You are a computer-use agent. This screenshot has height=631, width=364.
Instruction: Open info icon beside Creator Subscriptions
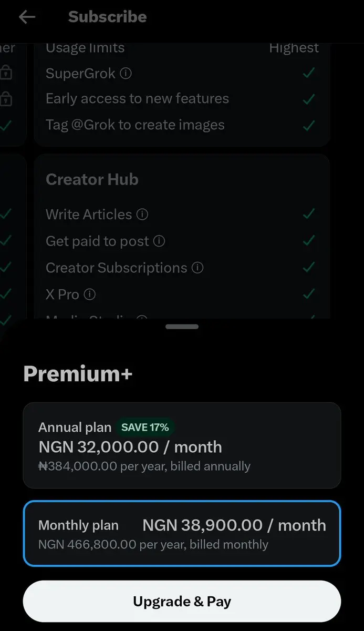(x=197, y=268)
